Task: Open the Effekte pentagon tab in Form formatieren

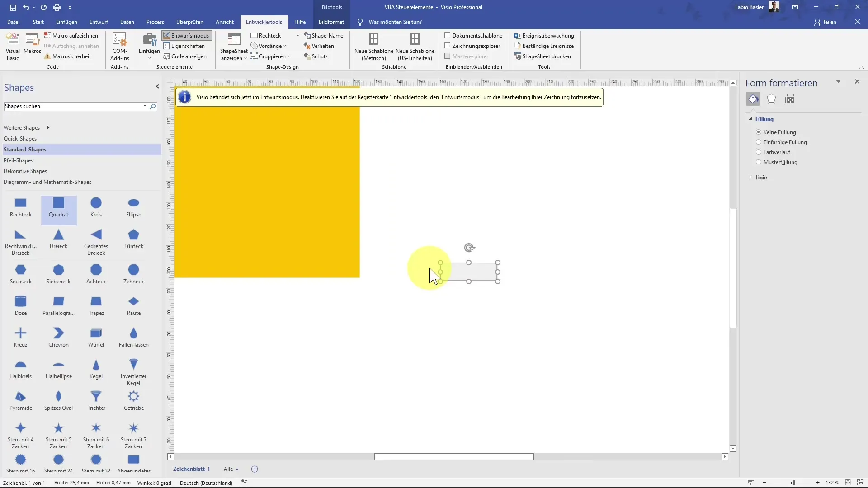Action: pyautogui.click(x=771, y=99)
